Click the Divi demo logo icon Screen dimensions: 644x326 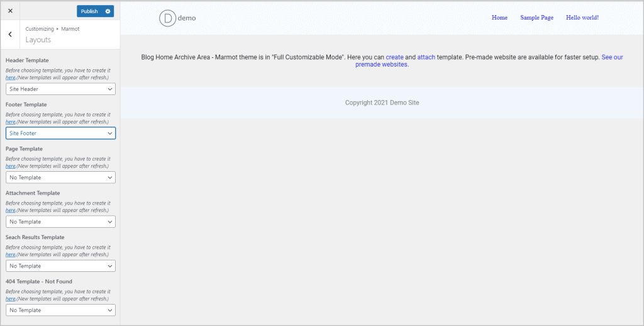(168, 18)
